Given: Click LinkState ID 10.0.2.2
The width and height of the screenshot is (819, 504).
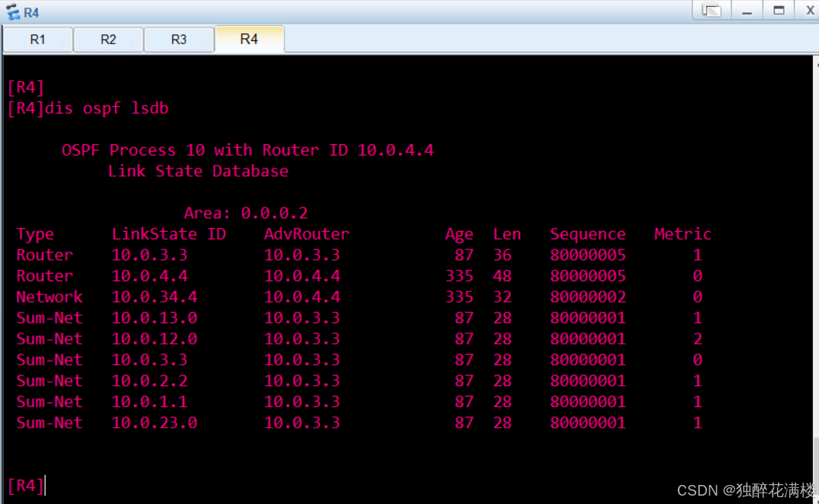Looking at the screenshot, I should point(149,380).
